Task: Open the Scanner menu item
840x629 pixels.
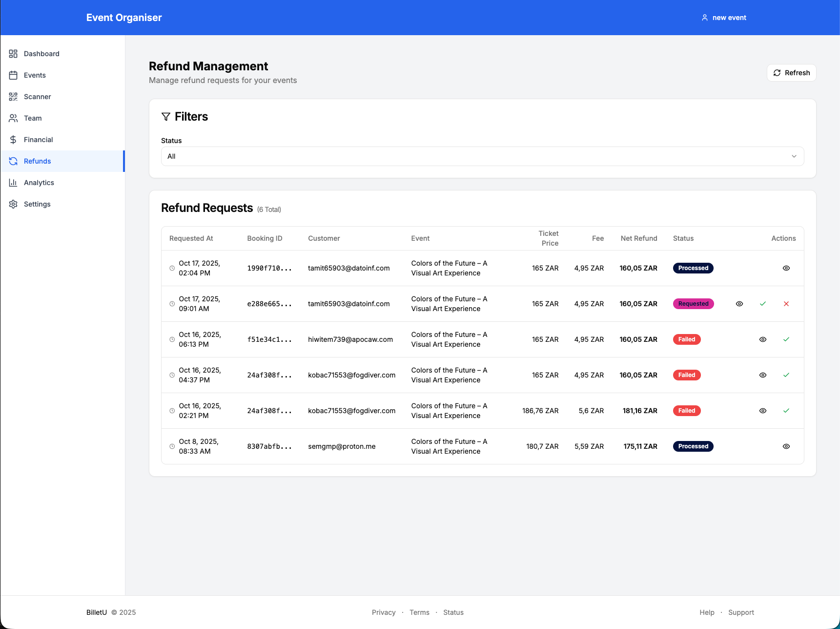Action: (62, 97)
